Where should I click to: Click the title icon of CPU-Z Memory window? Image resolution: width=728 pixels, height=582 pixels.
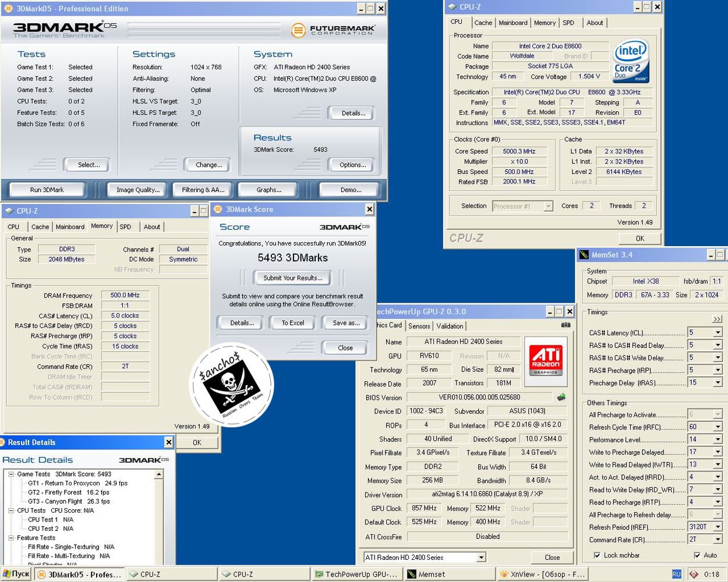(9, 211)
